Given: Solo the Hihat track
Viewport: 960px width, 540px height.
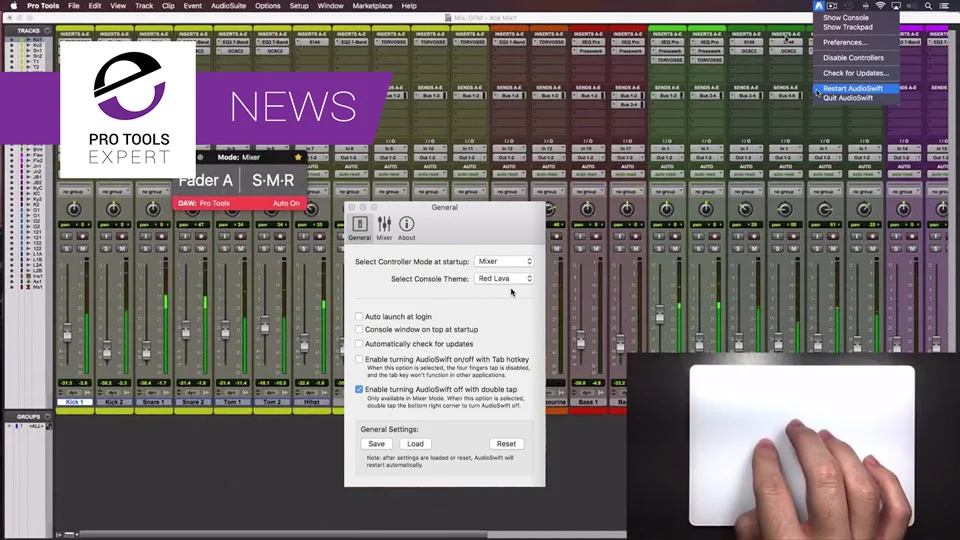Looking at the screenshot, I should [x=304, y=249].
